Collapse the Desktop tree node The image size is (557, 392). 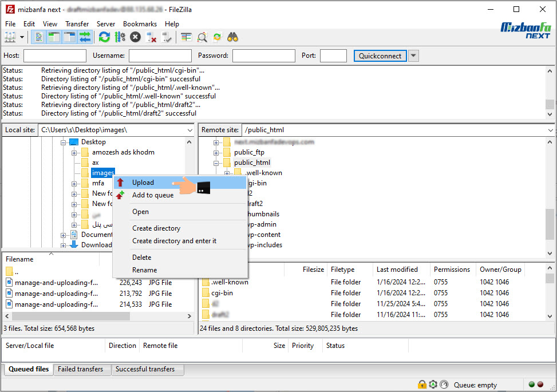coord(63,142)
